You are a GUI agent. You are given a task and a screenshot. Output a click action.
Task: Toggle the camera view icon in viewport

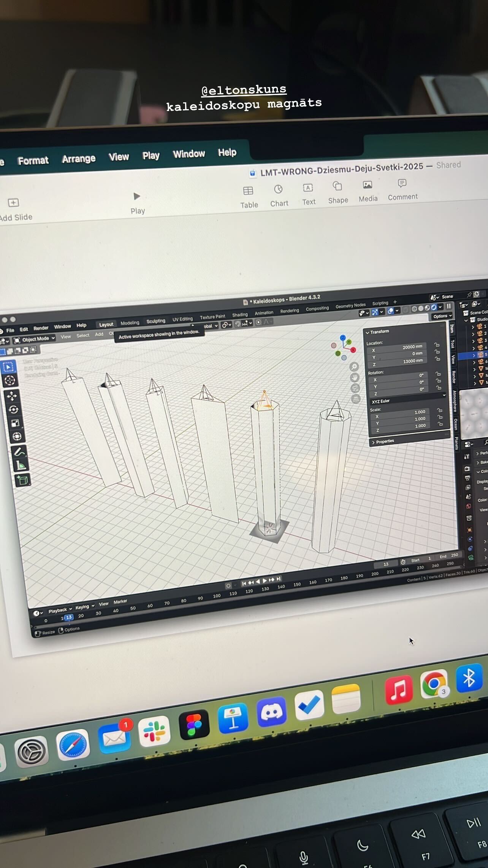[355, 388]
